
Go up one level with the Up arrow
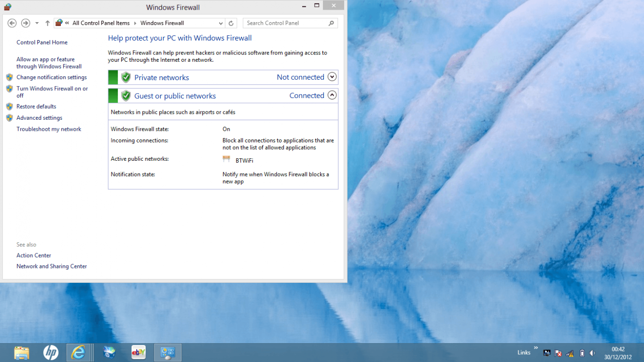[47, 23]
